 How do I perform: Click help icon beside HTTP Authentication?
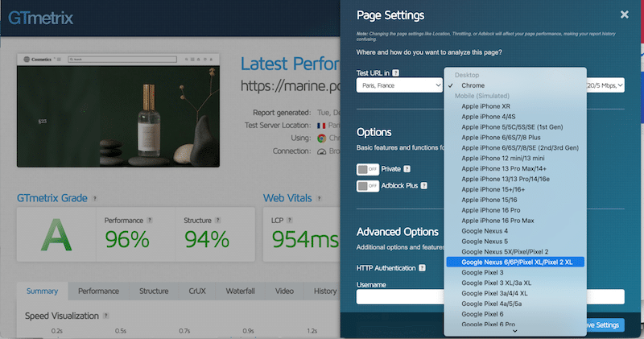click(420, 267)
